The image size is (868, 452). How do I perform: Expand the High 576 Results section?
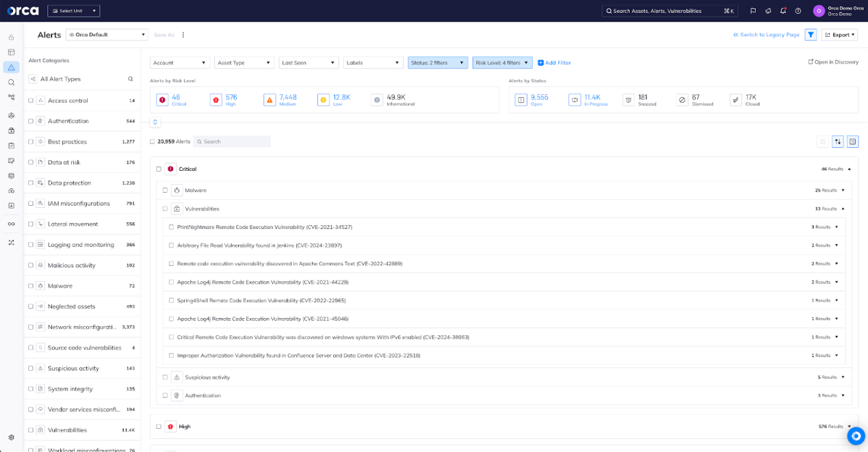point(849,427)
